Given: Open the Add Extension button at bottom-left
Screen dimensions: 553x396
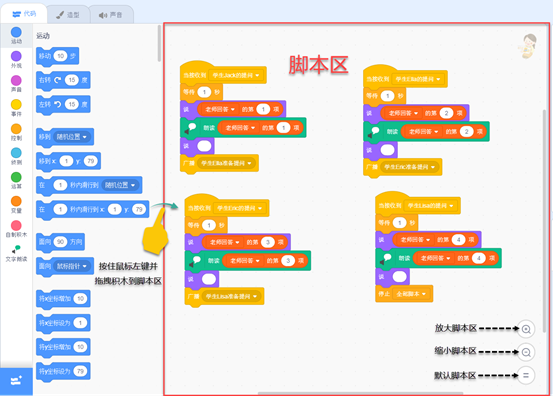Looking at the screenshot, I should click(x=16, y=381).
